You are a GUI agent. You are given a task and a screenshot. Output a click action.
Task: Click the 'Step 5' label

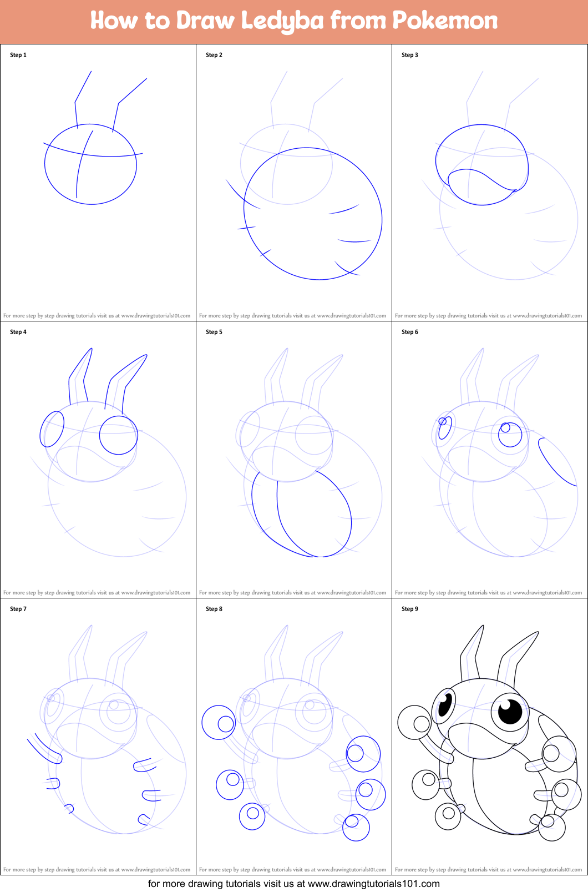(x=214, y=332)
